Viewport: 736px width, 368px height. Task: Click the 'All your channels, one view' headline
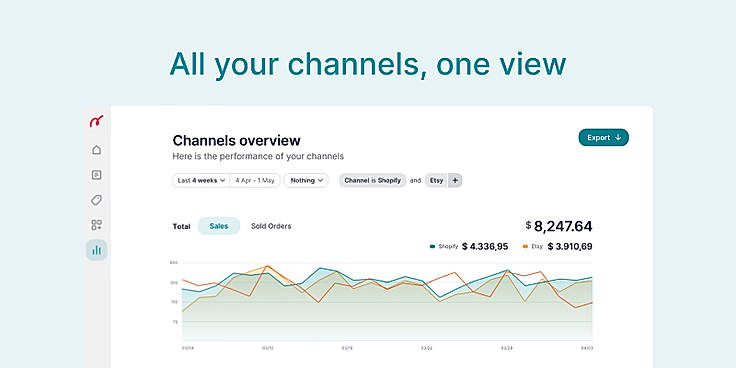click(368, 64)
